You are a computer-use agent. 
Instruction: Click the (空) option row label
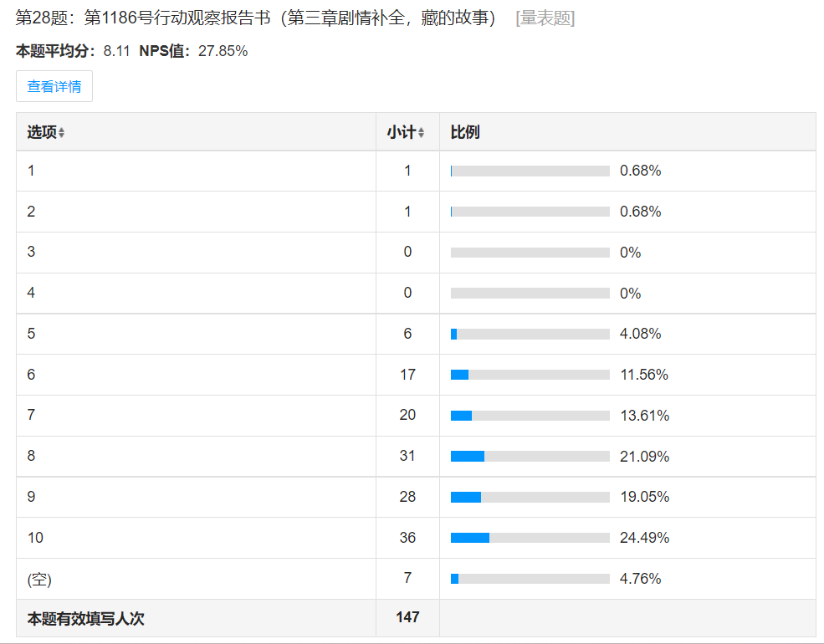(40, 579)
